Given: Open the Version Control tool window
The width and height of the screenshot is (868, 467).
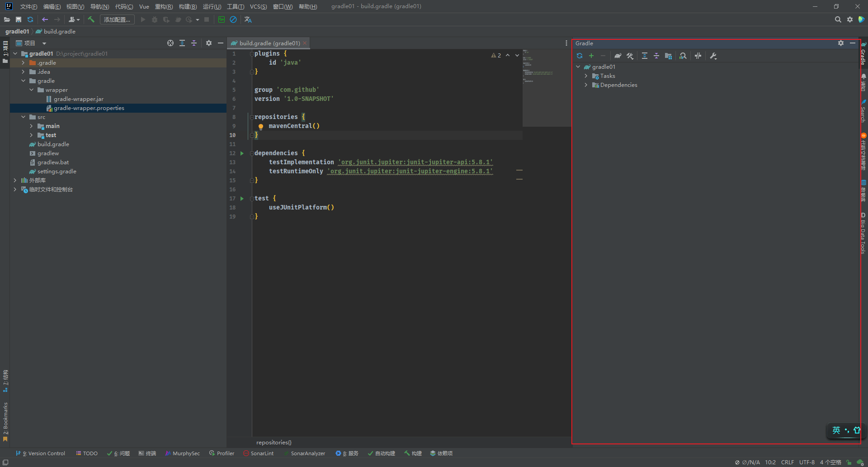Looking at the screenshot, I should coord(41,453).
